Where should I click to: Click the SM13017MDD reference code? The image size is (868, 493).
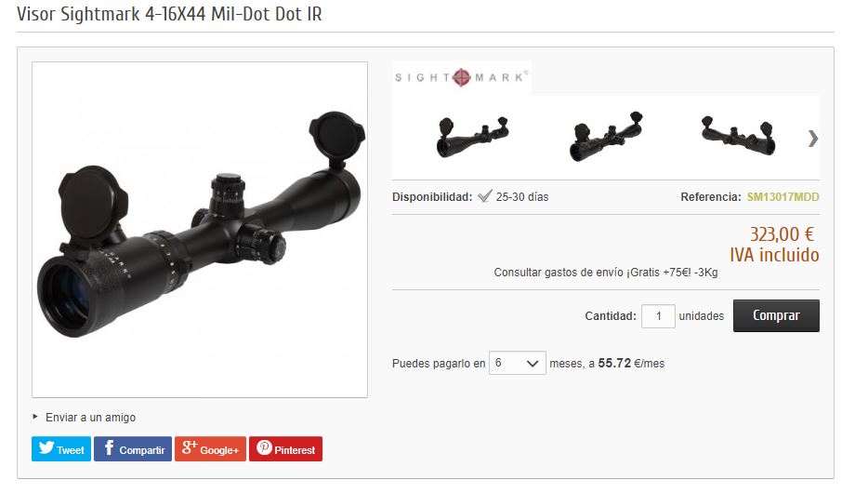783,196
